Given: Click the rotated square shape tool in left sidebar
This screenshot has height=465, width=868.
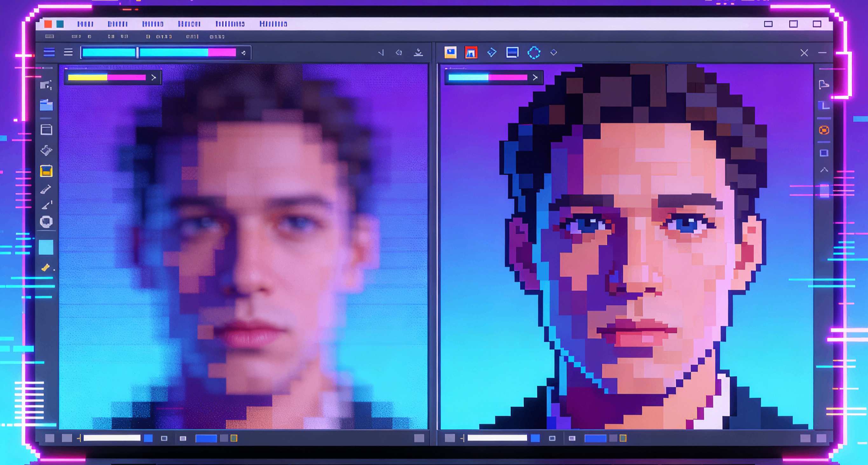Looking at the screenshot, I should pos(46,150).
